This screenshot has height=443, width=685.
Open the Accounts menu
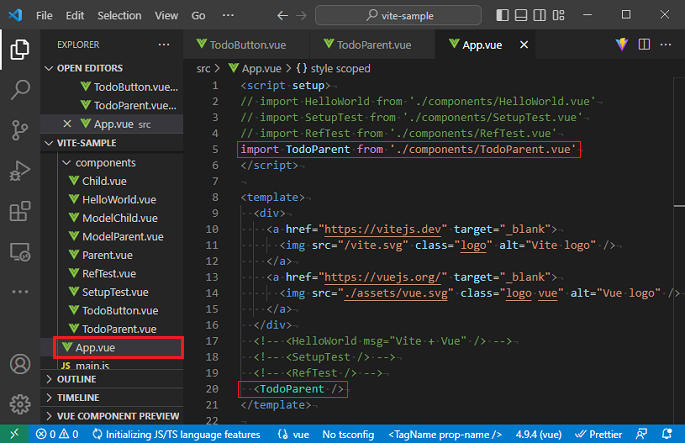20,364
